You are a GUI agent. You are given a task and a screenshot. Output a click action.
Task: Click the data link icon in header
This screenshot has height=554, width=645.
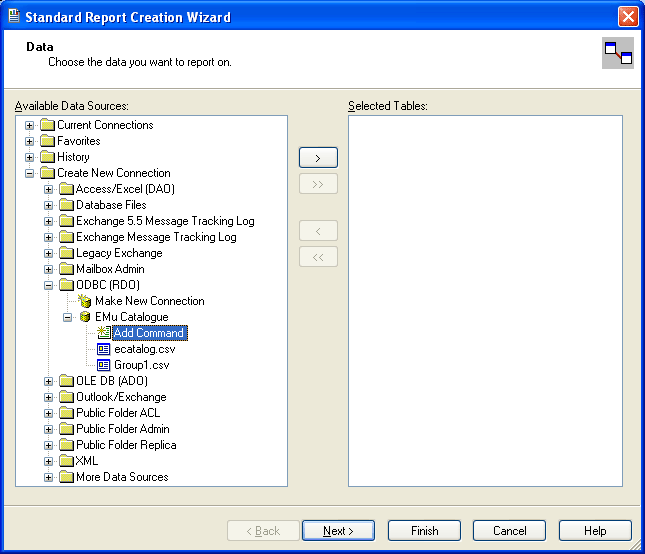tap(618, 53)
